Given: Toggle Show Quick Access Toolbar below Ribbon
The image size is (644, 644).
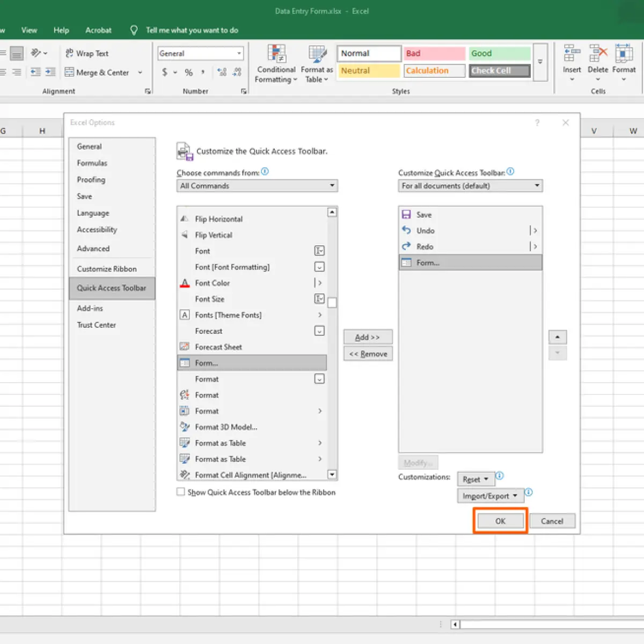Looking at the screenshot, I should 181,492.
